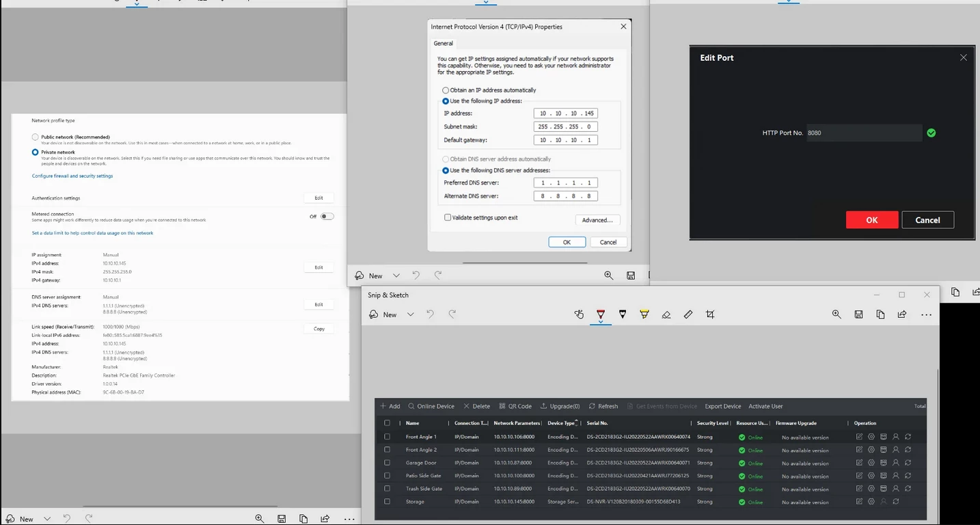Open zoom in the device-list Snip & Sketch window
The width and height of the screenshot is (980, 525).
pyautogui.click(x=836, y=314)
